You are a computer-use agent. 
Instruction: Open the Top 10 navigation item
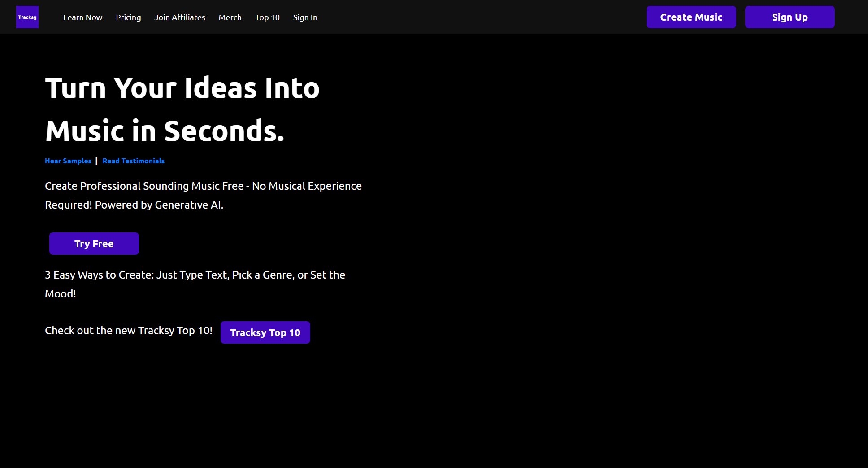267,17
